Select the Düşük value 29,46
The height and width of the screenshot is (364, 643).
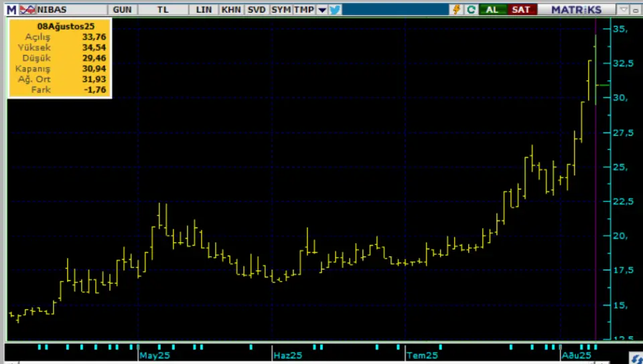(94, 58)
